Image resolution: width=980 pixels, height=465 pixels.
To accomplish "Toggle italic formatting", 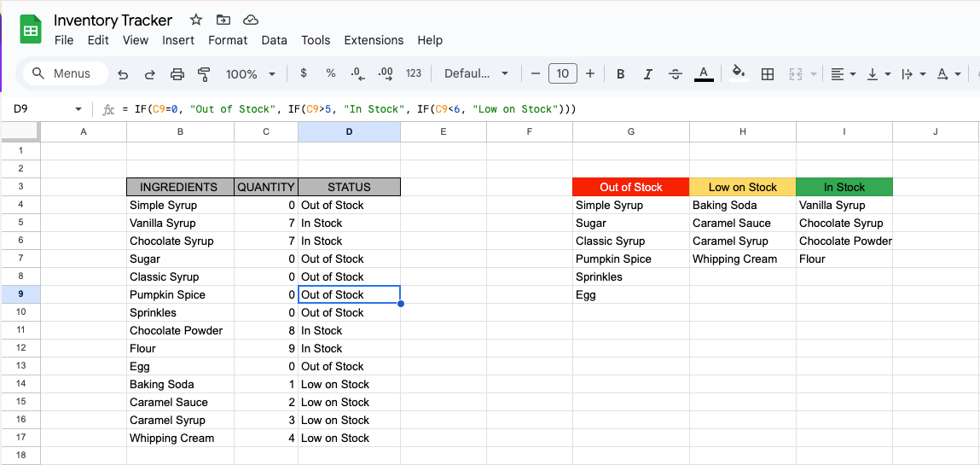I will [648, 74].
